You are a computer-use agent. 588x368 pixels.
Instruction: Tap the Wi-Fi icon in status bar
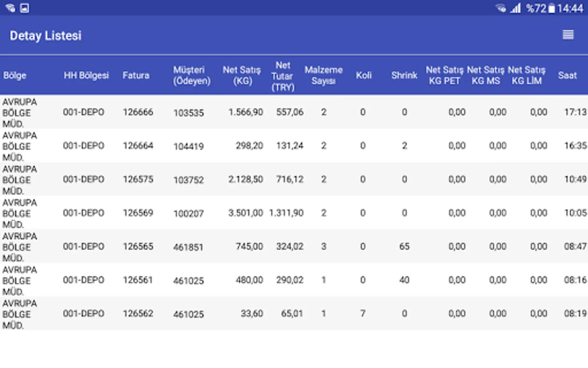pos(500,8)
